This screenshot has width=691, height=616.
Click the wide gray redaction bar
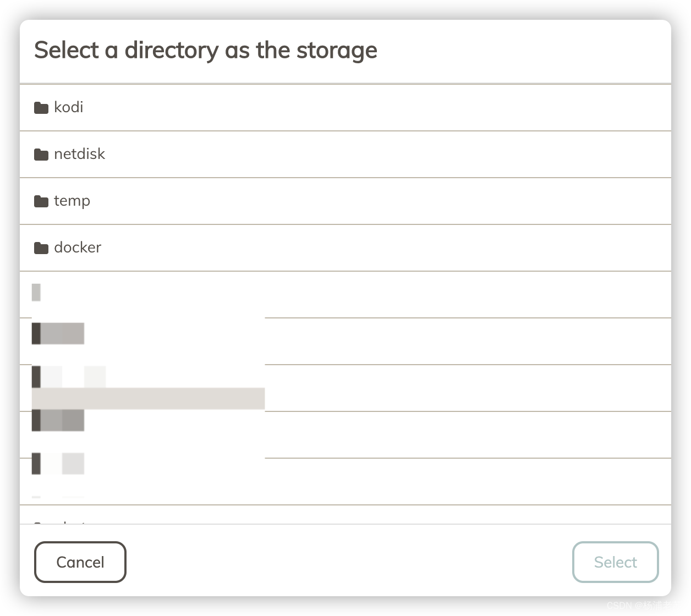(x=149, y=399)
